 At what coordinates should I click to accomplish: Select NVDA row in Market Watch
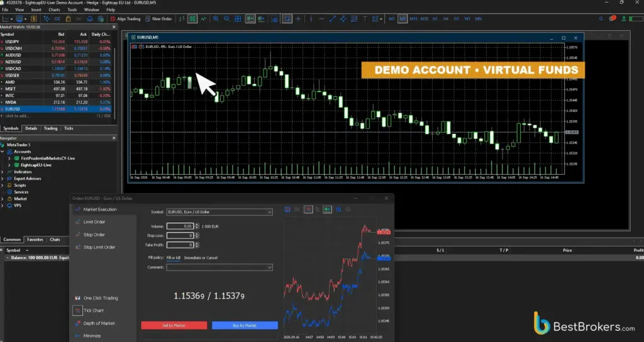click(55, 102)
